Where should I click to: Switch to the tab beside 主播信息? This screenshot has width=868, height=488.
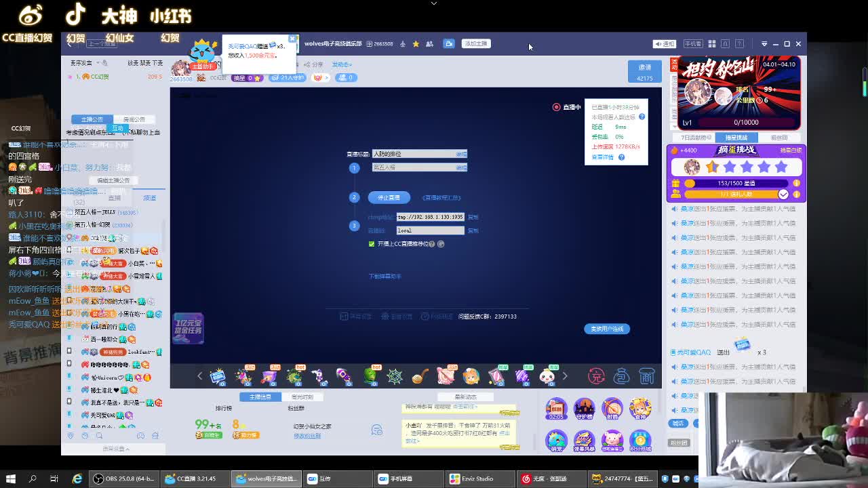click(302, 397)
